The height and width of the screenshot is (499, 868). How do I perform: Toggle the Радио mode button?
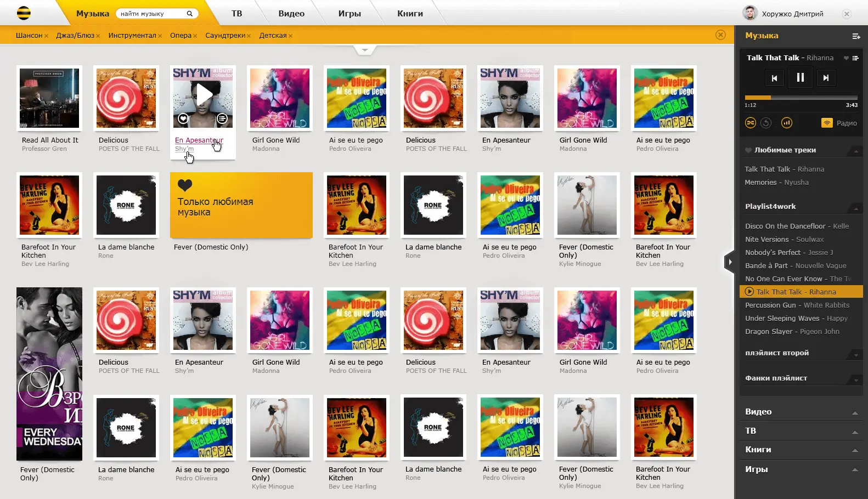tap(839, 123)
